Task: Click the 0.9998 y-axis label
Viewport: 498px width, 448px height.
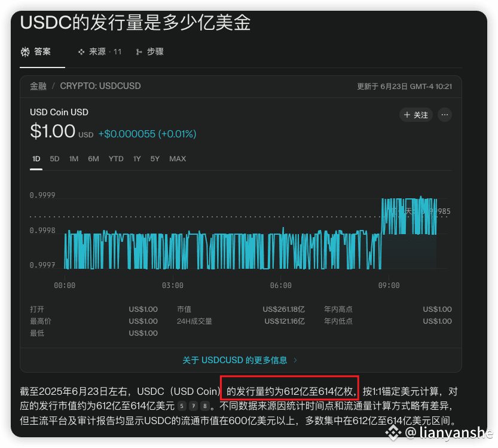Action: tap(42, 231)
